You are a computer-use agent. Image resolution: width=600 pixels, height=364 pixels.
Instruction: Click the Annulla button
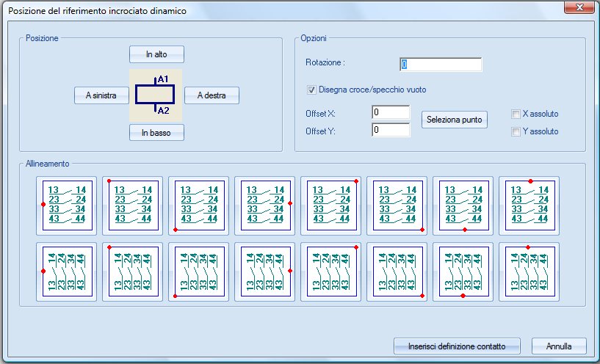[559, 346]
